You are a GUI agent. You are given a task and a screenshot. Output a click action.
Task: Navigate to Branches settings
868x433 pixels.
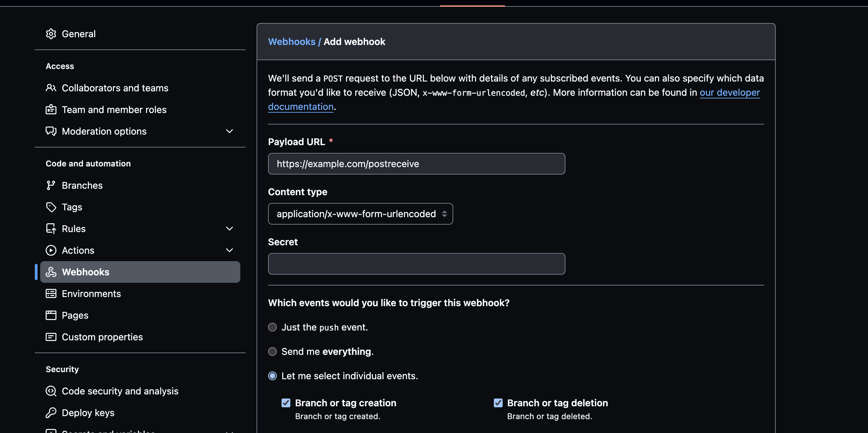click(x=140, y=185)
